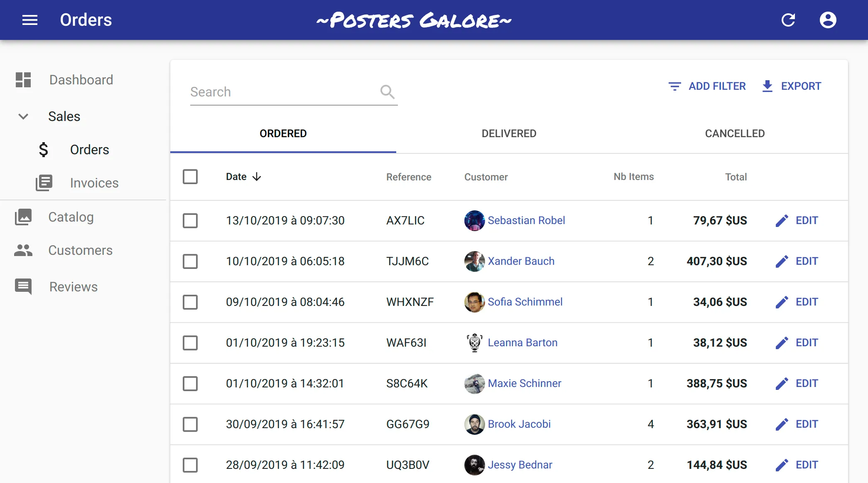Sort by the Nb Items column header
868x483 pixels.
point(634,177)
